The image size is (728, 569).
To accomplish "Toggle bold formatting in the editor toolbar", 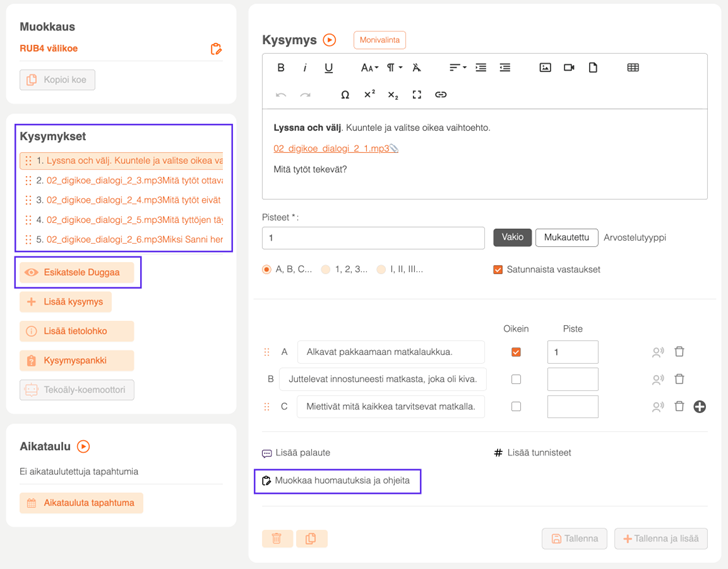I will tap(281, 68).
